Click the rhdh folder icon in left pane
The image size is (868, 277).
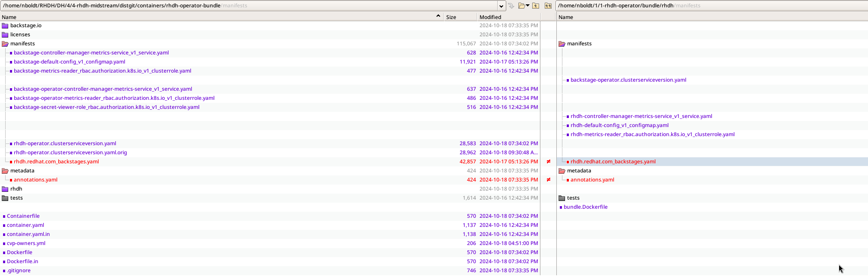(5, 189)
